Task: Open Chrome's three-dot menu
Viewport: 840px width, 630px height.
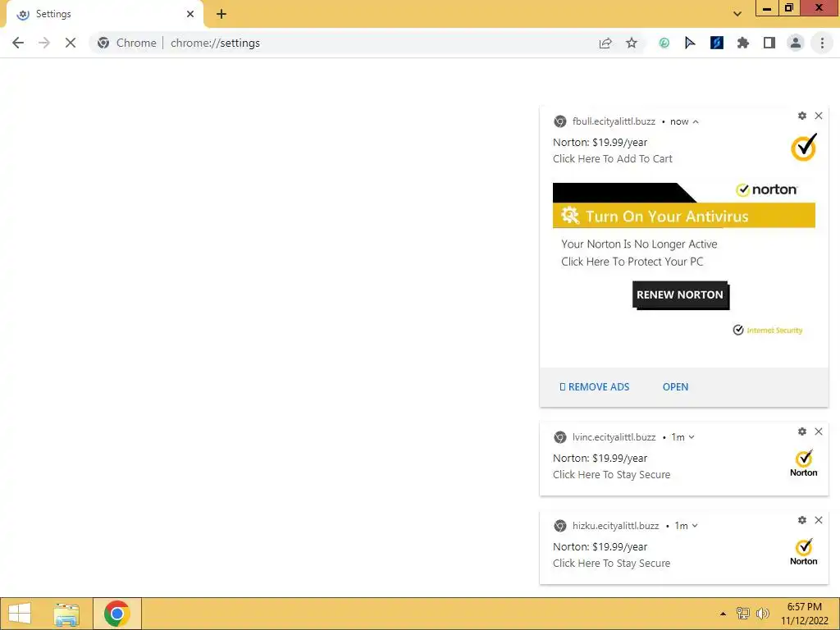Action: coord(822,43)
